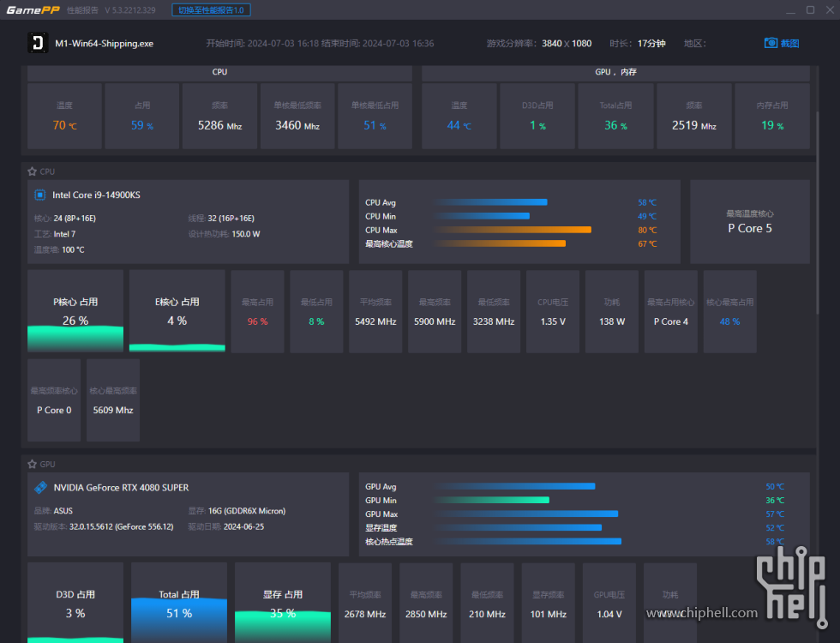Image resolution: width=840 pixels, height=643 pixels.
Task: Click the GPU, 内存 summary panel header
Action: click(x=615, y=72)
